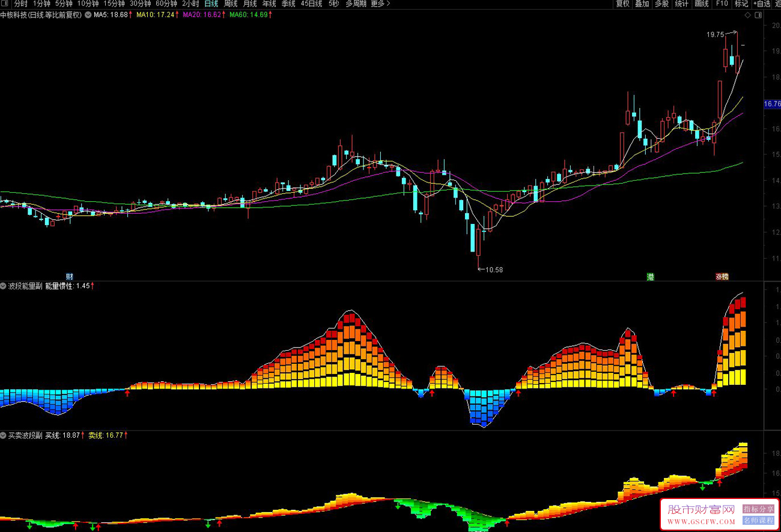Click the 统计 statistics button
The image size is (781, 532).
pyautogui.click(x=681, y=4)
